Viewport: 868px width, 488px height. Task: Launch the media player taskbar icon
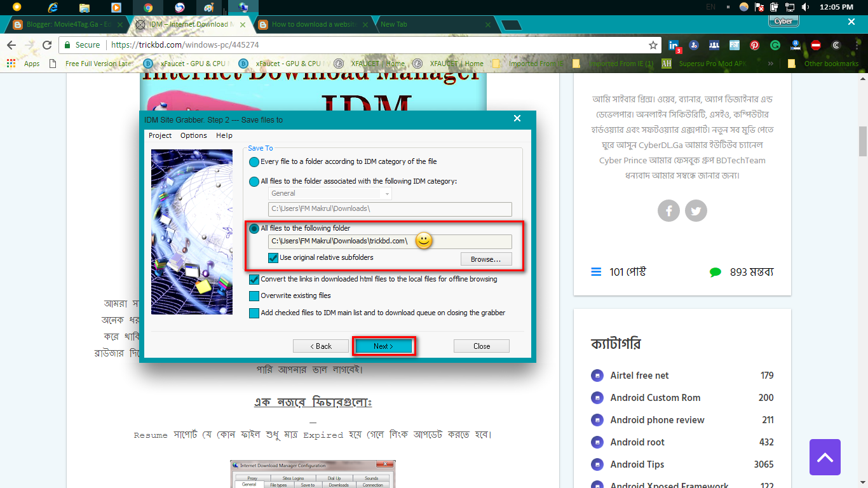tap(116, 8)
